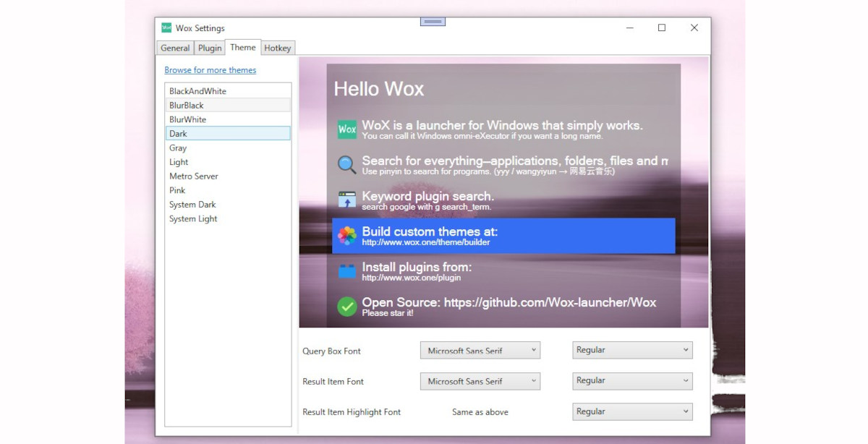The image size is (868, 444).
Task: Pick the System Dark theme
Action: pos(192,205)
